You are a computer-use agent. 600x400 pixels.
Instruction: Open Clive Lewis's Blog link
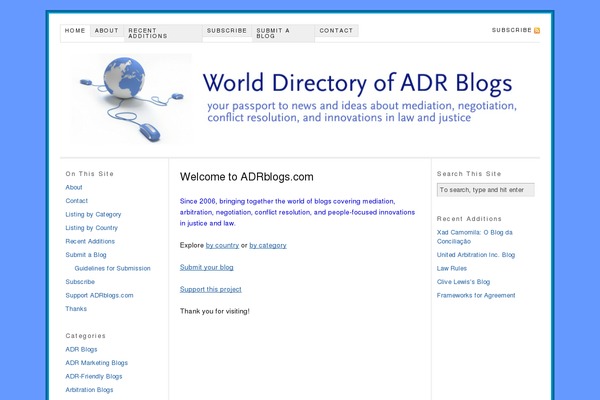[x=463, y=282]
